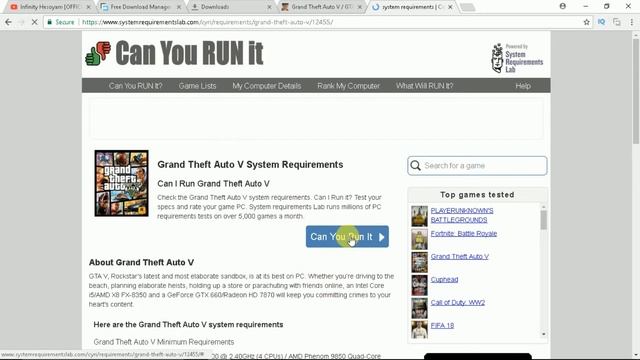The height and width of the screenshot is (360, 640).
Task: Bookmark this page with the star icon
Action: click(587, 22)
